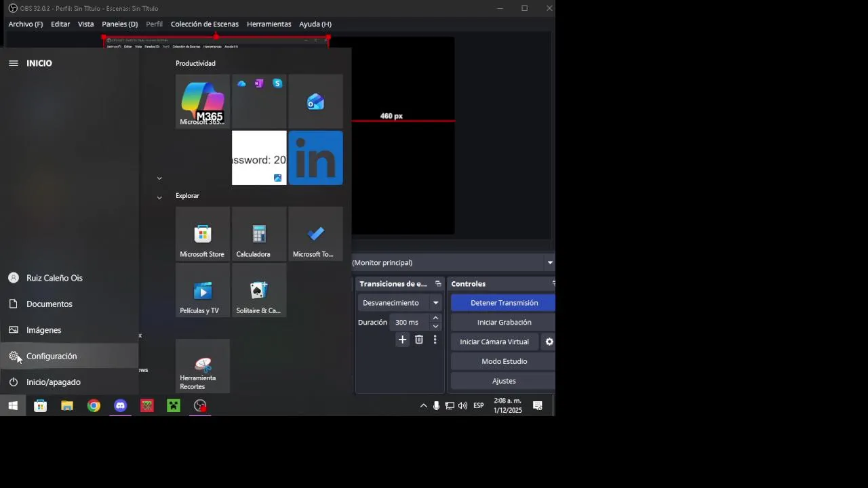
Task: Open Ajustes in the Controles panel
Action: pos(504,381)
